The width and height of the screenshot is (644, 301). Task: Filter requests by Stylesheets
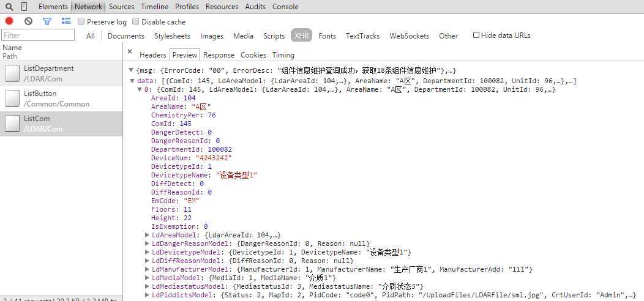pyautogui.click(x=173, y=36)
